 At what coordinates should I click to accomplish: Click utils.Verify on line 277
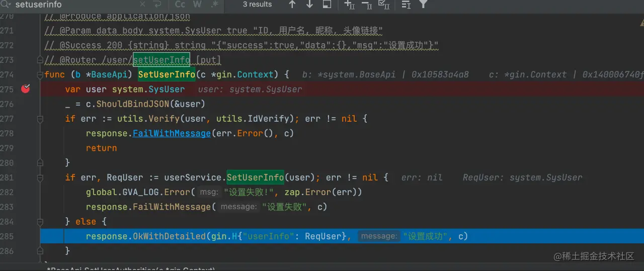click(148, 119)
